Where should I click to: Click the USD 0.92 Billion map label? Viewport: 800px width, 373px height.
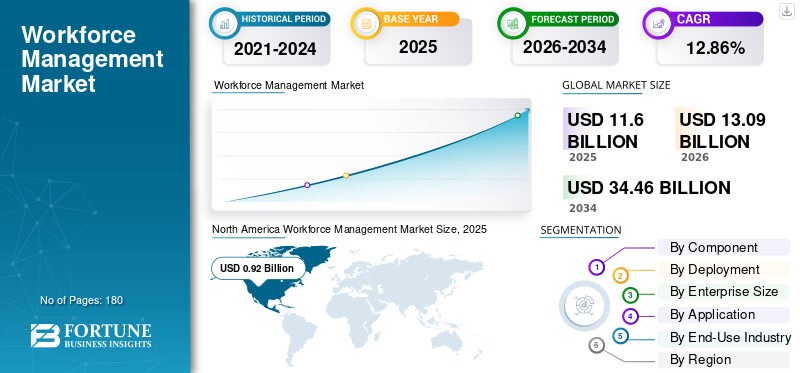[x=257, y=268]
